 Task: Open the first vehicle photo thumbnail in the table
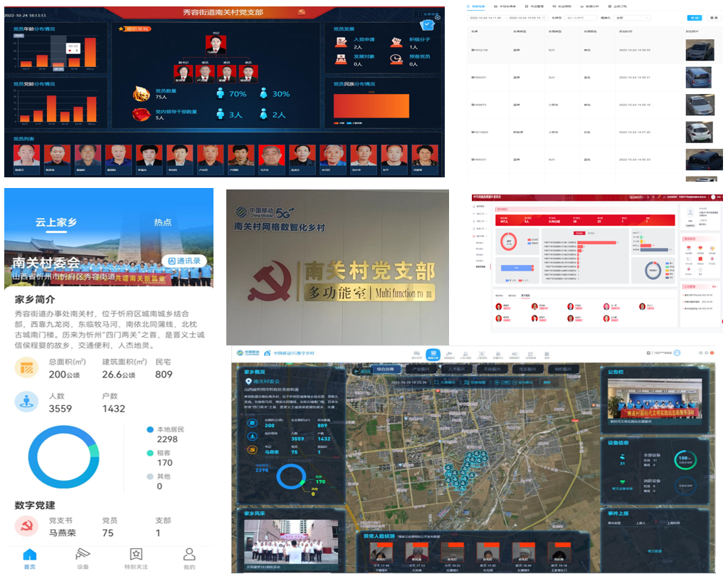click(x=699, y=51)
